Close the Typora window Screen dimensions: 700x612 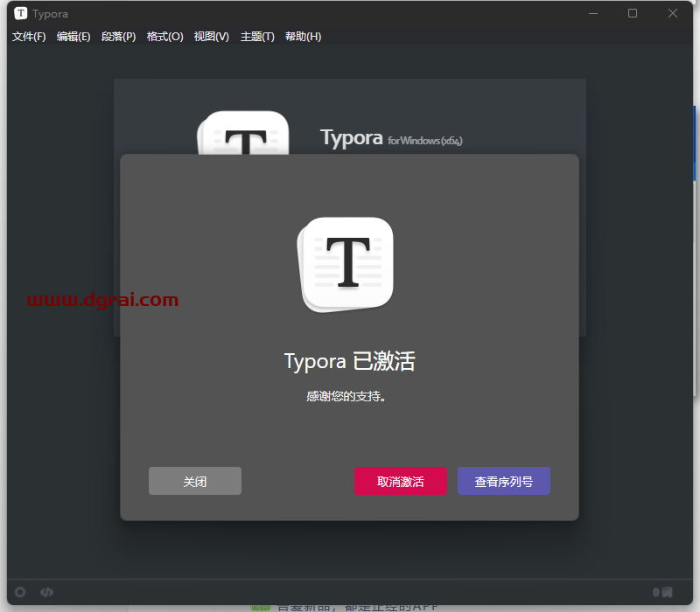673,13
